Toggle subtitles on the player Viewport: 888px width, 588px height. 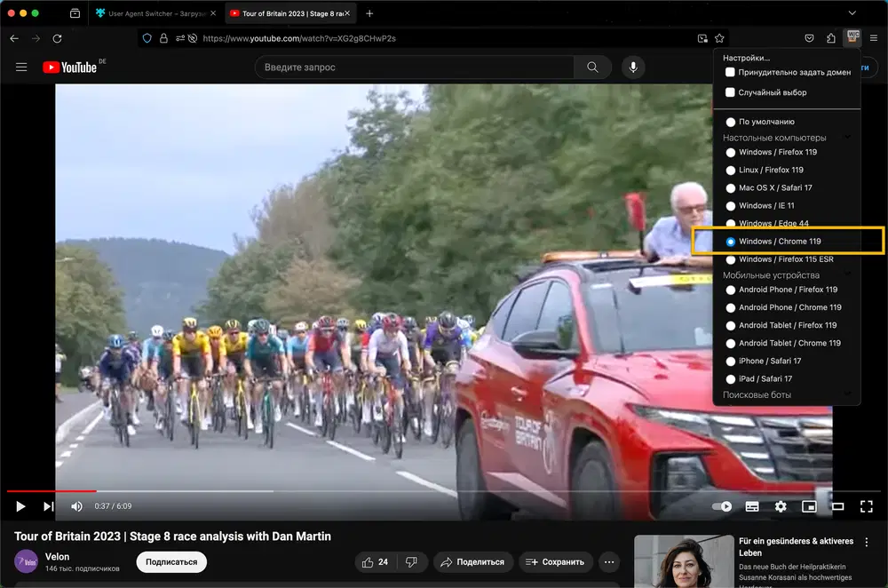752,506
